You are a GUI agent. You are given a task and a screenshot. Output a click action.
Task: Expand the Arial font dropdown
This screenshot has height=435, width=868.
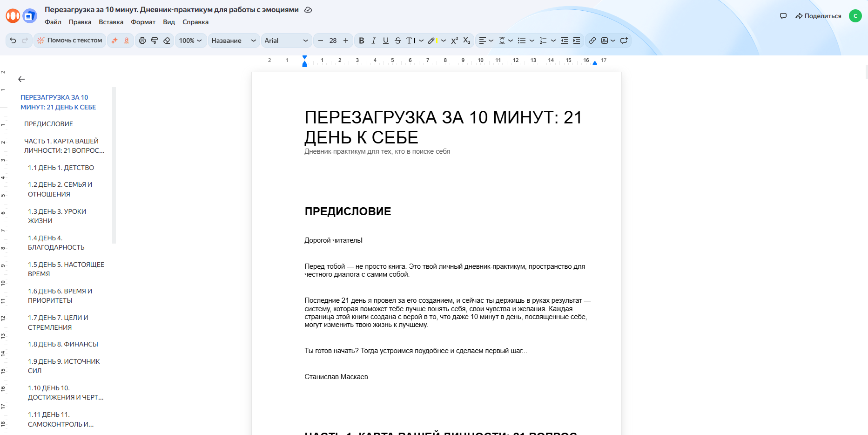tap(286, 41)
